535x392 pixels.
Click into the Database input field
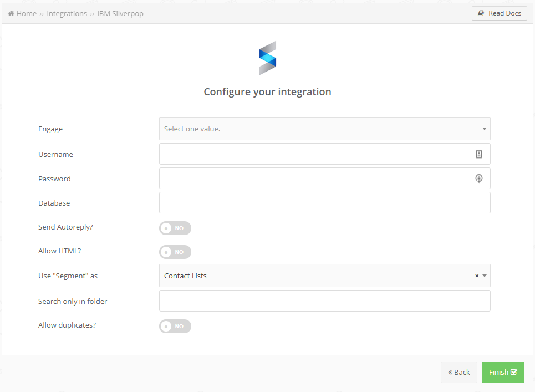[x=324, y=203]
